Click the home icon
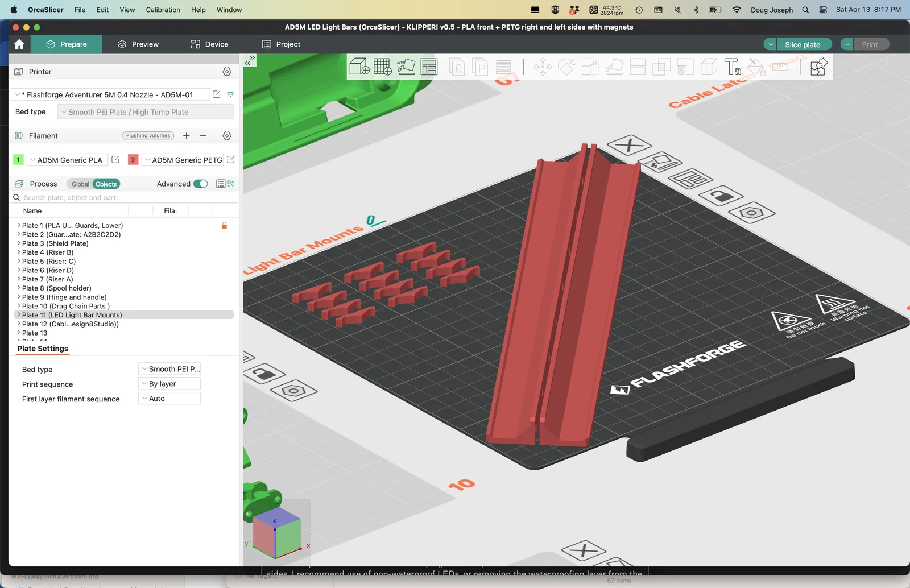910x588 pixels. (19, 44)
